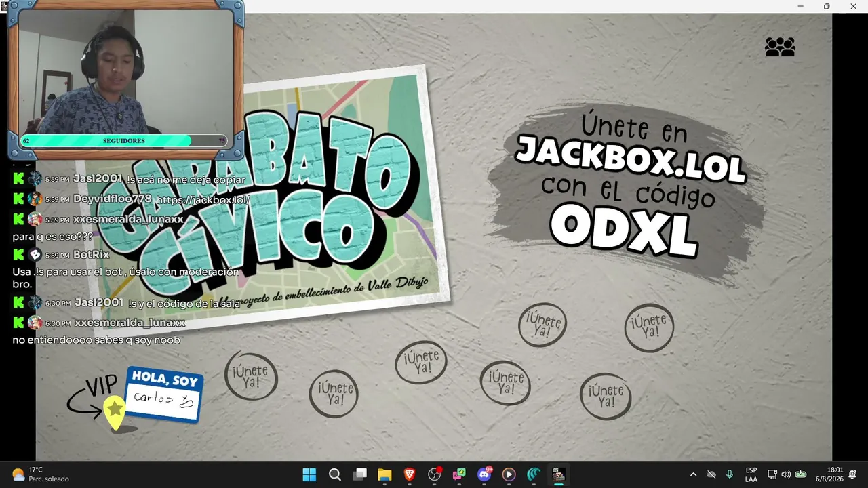This screenshot has width=868, height=488.
Task: Click the Kick badge beside BotRix's message
Action: tap(18, 255)
